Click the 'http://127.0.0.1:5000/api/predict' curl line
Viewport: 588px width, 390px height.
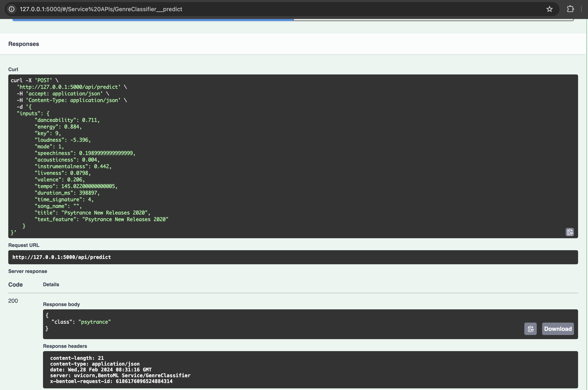click(72, 87)
